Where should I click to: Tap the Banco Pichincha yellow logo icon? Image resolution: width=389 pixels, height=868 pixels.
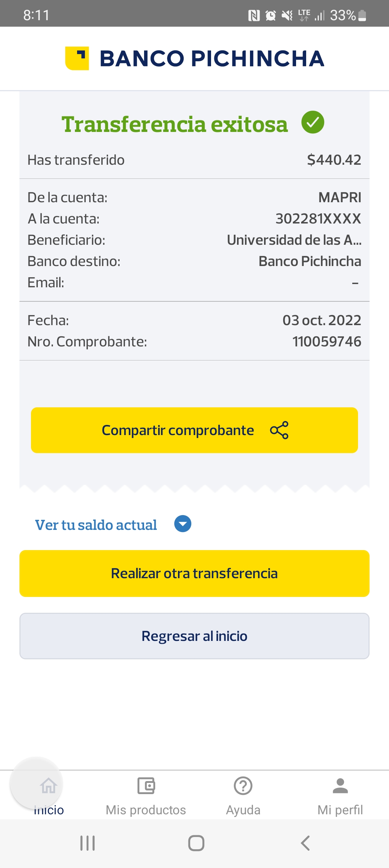pos(77,58)
